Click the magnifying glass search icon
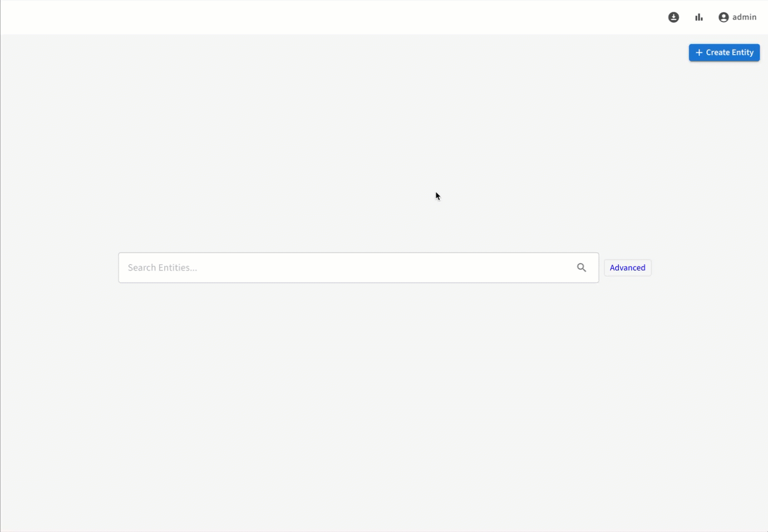The image size is (768, 532). [x=582, y=268]
